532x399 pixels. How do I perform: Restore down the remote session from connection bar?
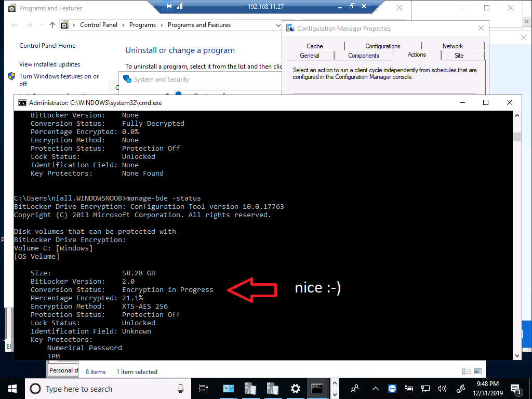click(352, 6)
